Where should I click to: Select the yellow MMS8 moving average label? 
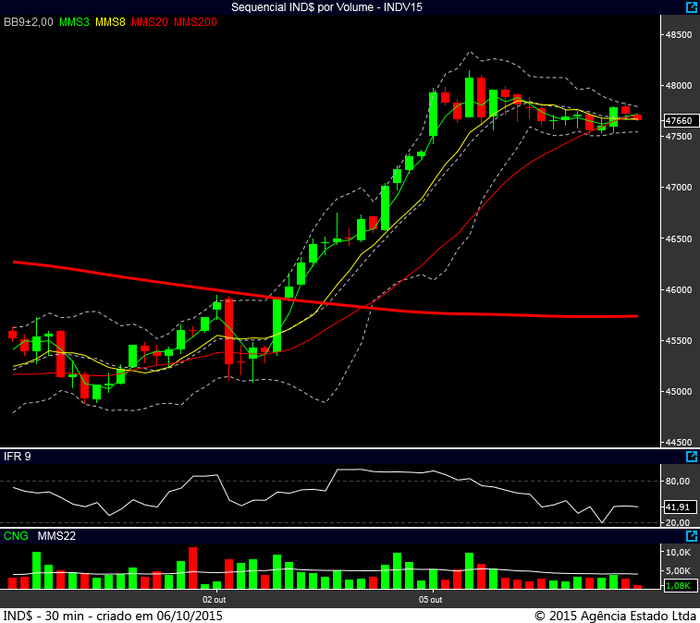point(113,21)
